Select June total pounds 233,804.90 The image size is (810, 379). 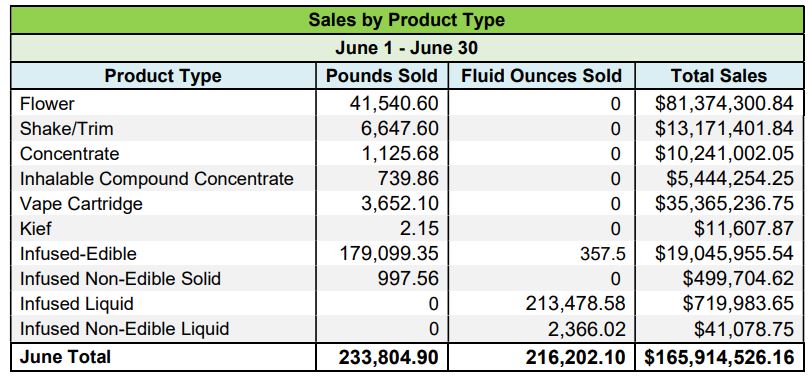(x=388, y=357)
